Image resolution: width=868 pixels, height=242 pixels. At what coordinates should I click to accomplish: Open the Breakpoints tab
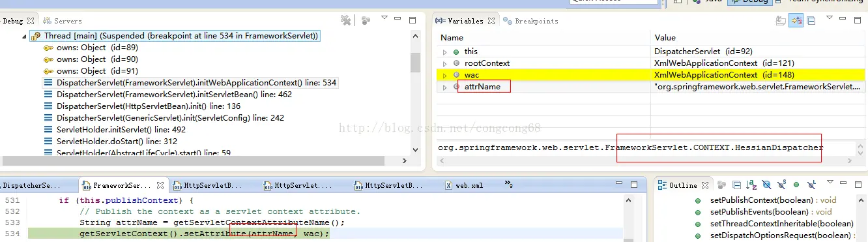pyautogui.click(x=530, y=21)
